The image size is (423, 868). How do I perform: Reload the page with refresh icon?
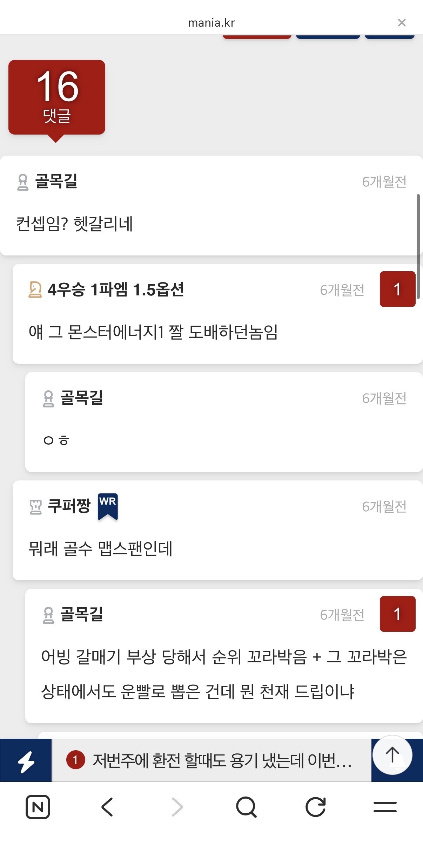[x=315, y=807]
